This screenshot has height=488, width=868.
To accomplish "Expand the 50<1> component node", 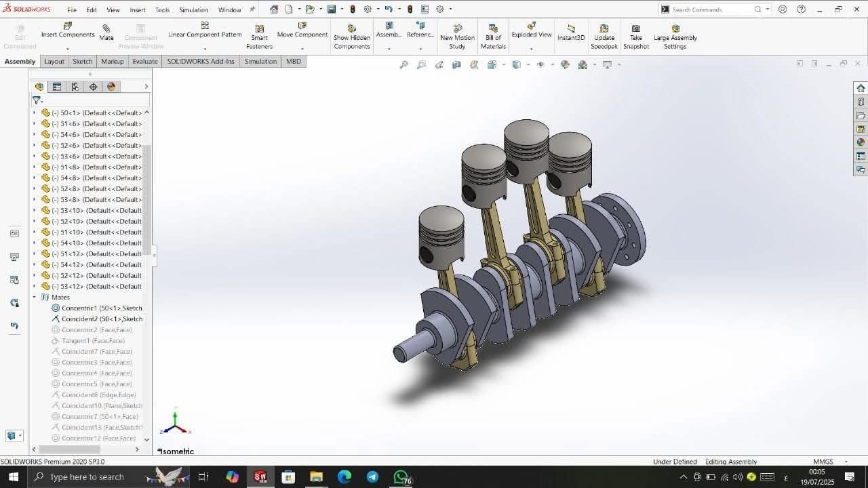I will pyautogui.click(x=35, y=113).
